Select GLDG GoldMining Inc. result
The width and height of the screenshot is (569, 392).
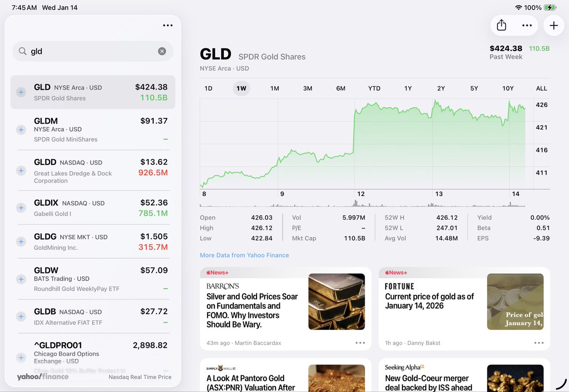(92, 242)
